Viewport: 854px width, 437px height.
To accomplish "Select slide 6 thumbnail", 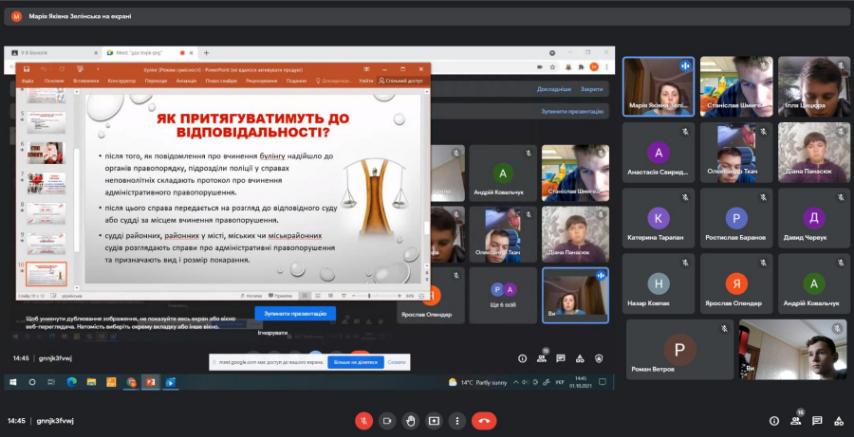I will [46, 153].
